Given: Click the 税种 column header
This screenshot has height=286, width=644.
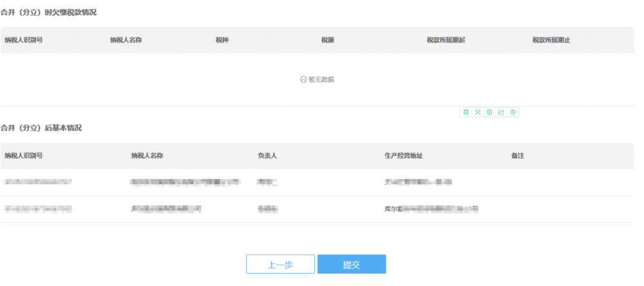Looking at the screenshot, I should tap(222, 40).
